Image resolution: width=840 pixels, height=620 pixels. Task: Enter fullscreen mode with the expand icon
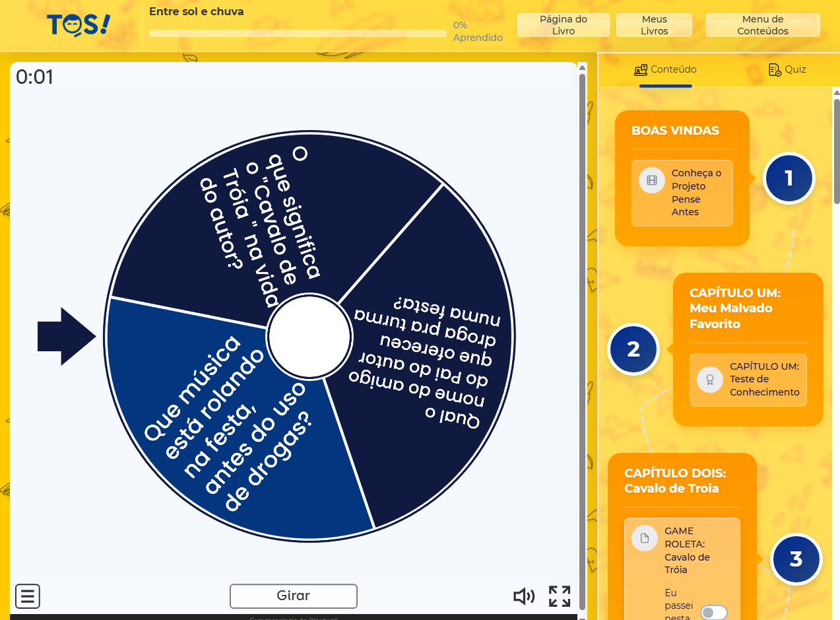(560, 596)
